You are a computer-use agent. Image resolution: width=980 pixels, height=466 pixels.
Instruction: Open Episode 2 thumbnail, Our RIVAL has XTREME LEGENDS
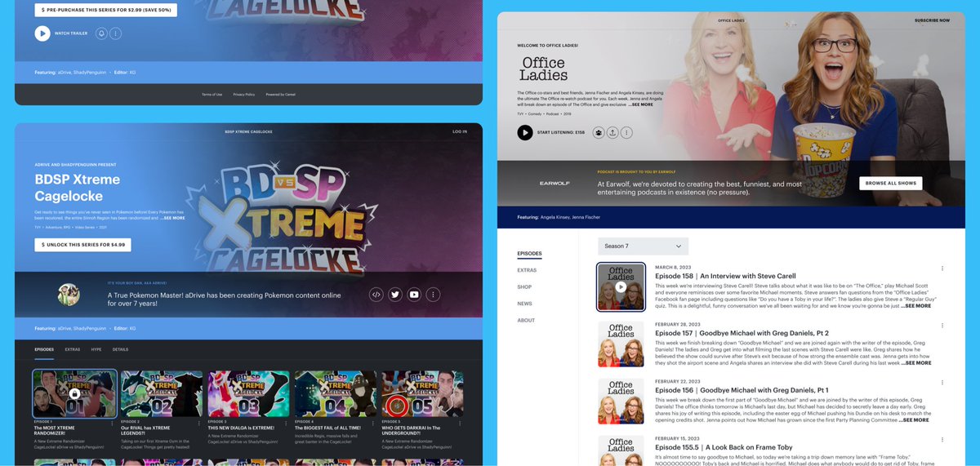[x=162, y=393]
